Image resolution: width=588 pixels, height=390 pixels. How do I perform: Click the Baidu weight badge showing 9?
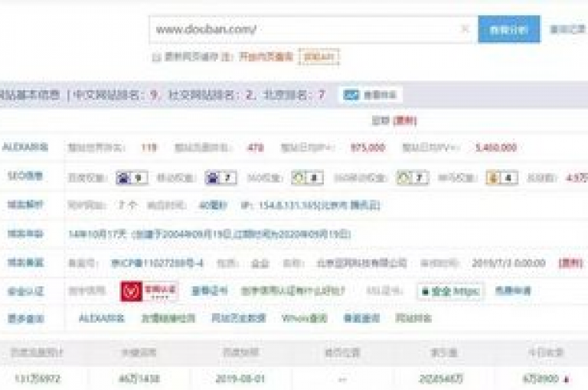coord(132,177)
